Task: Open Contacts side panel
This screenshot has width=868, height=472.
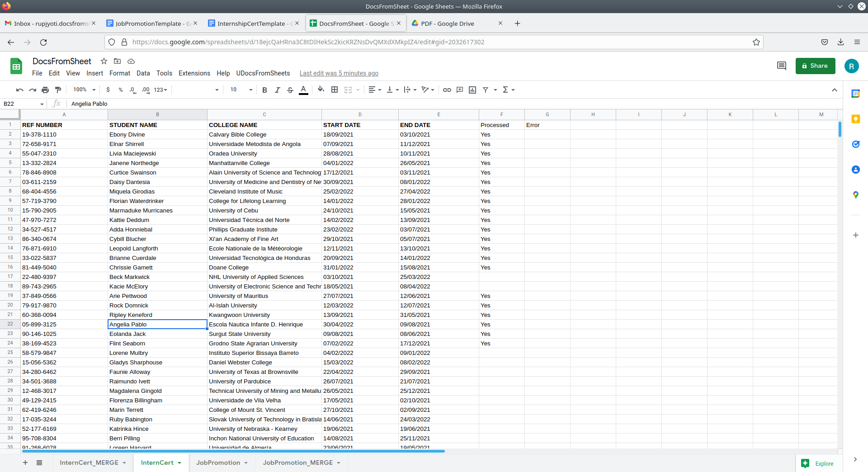Action: coord(855,170)
